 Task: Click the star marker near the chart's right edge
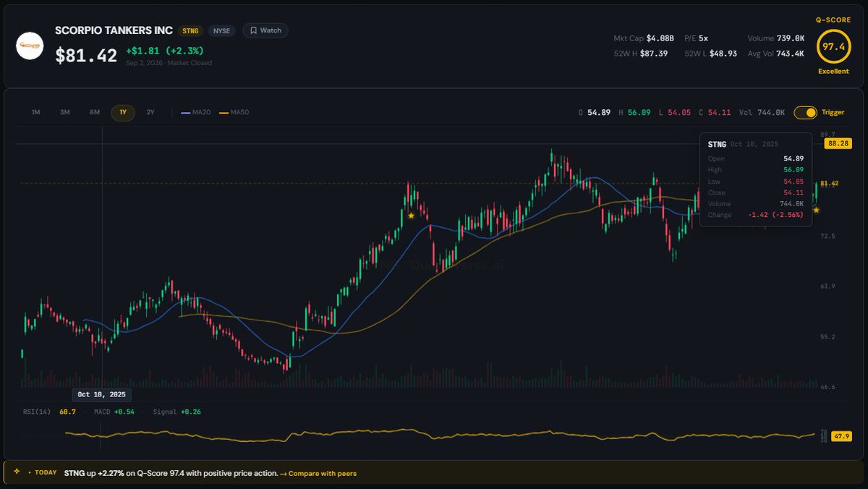point(817,210)
